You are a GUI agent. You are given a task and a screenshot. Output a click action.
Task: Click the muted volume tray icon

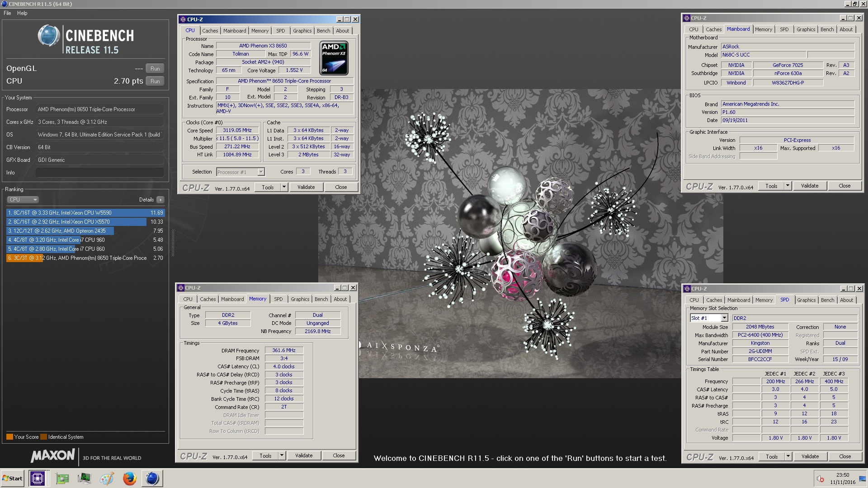[821, 479]
